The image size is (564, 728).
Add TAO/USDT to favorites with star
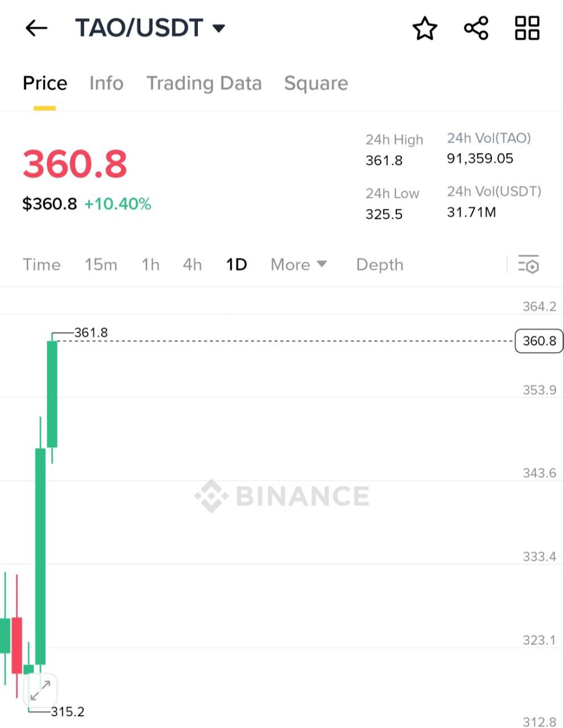pyautogui.click(x=425, y=28)
